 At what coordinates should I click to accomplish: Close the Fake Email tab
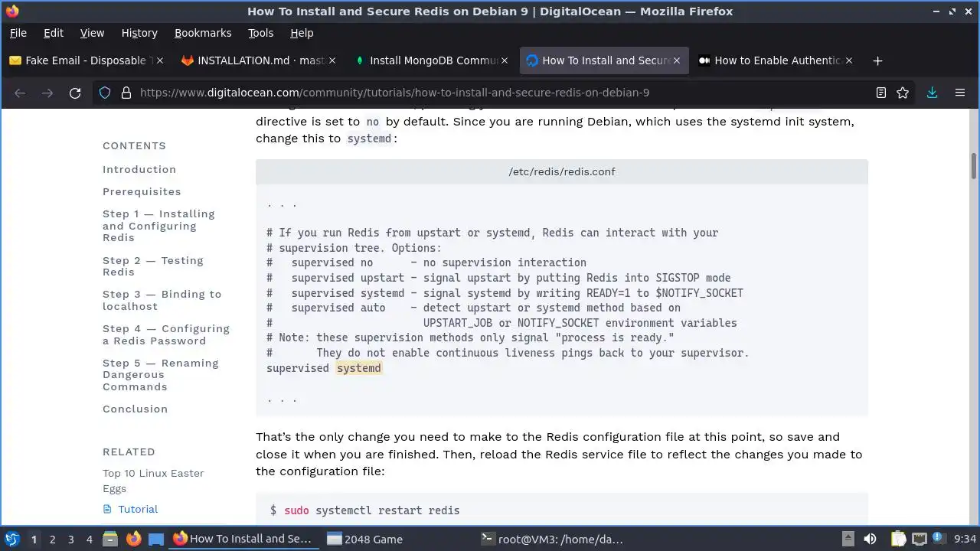coord(160,60)
